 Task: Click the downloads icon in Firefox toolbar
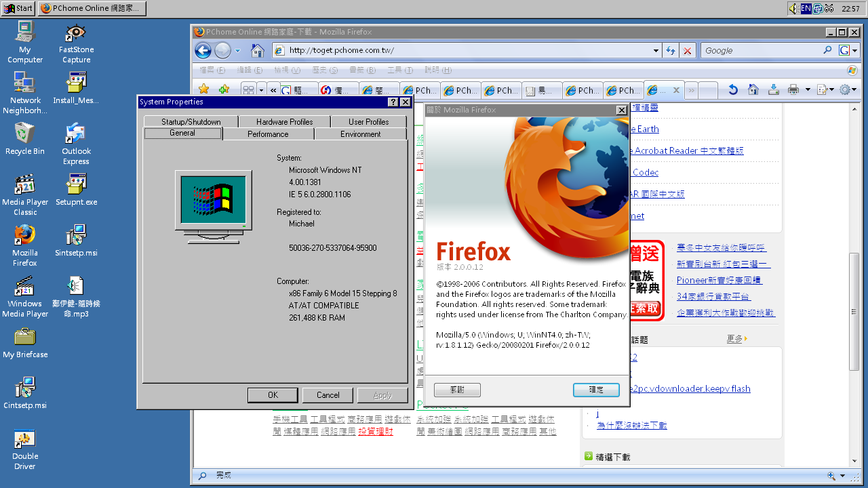click(773, 89)
